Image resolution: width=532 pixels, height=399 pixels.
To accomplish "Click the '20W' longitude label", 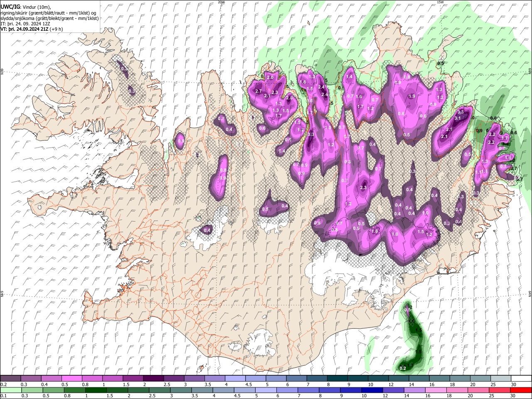I will pos(221,2).
